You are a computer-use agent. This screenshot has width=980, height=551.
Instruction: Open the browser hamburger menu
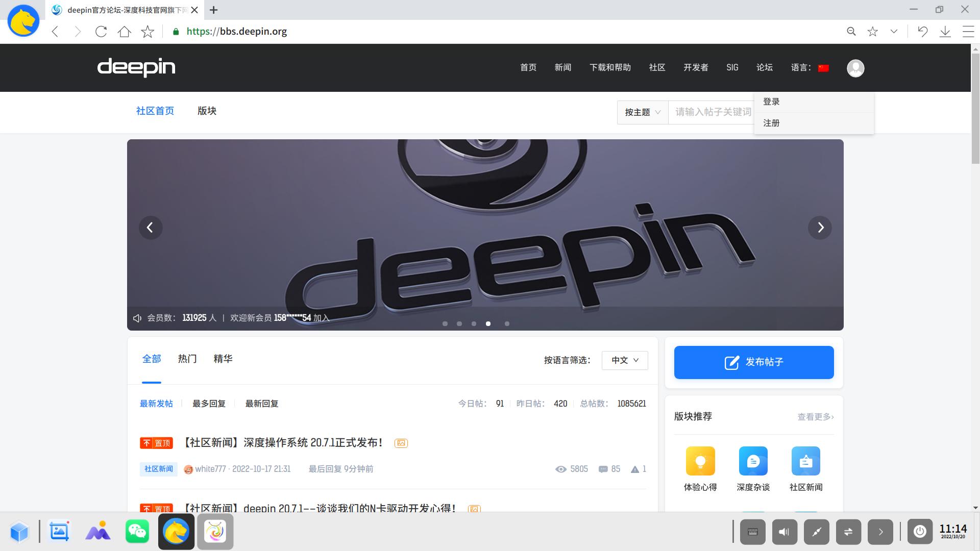point(968,31)
